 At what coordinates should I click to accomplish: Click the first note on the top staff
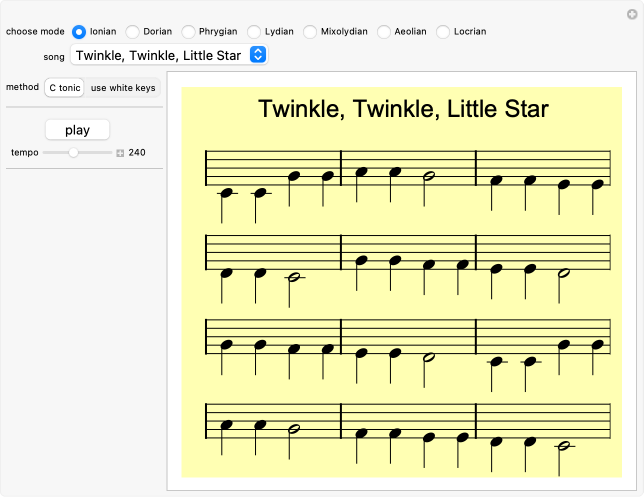pyautogui.click(x=227, y=192)
